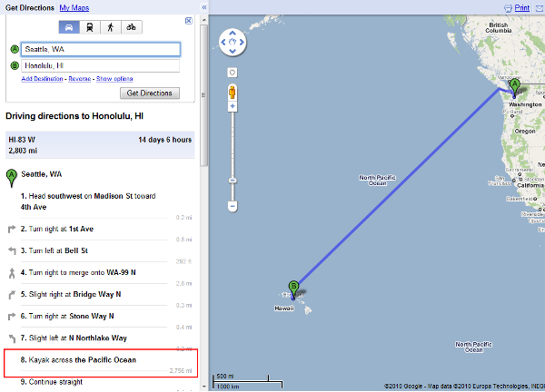
Task: Pan the map right
Action: click(x=242, y=42)
